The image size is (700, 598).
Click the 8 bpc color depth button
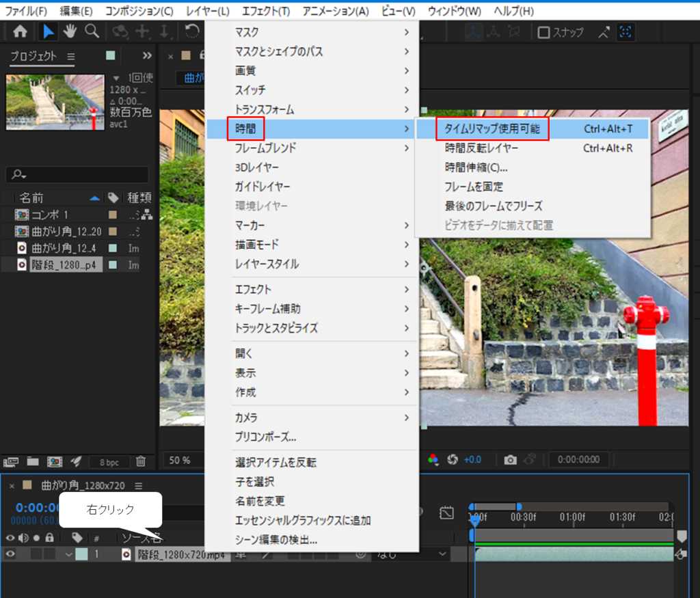pos(108,463)
